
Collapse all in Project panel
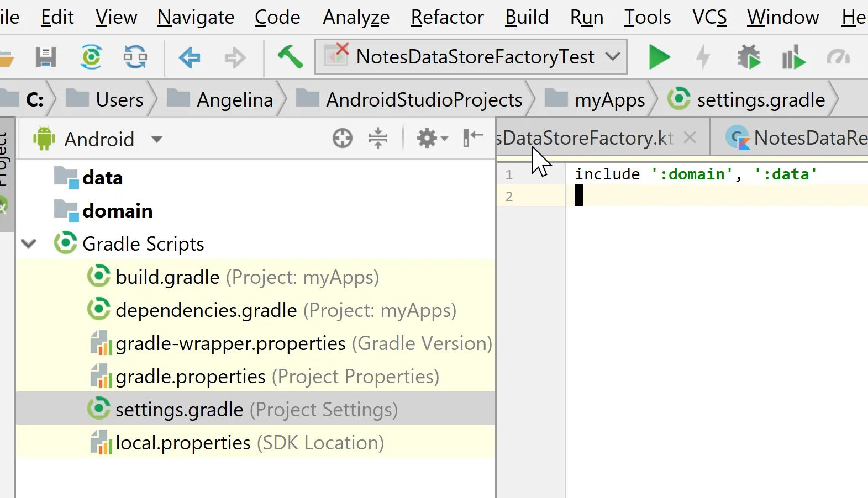click(378, 138)
